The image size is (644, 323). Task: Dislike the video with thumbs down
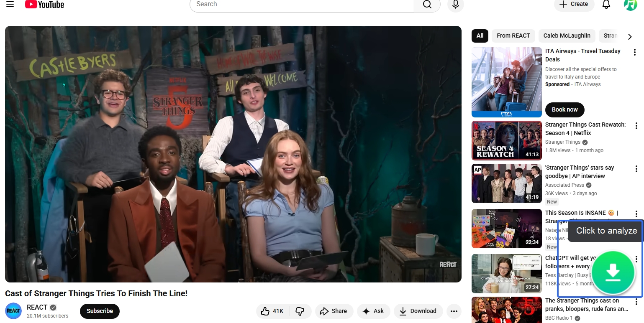[300, 311]
